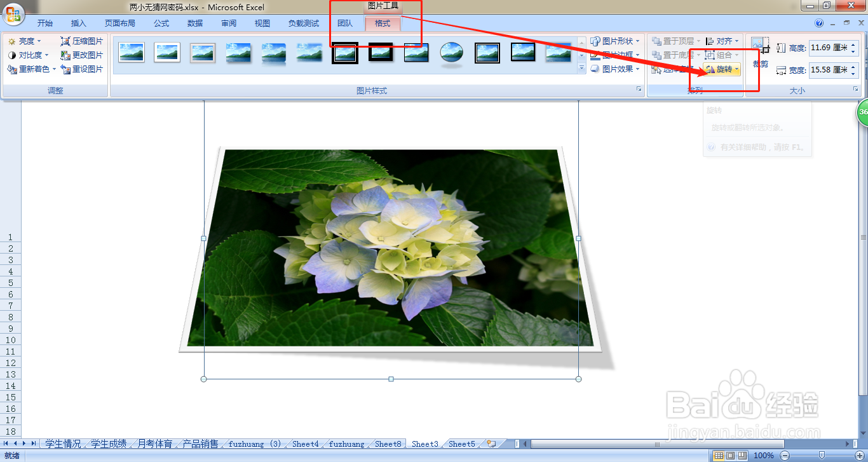The height and width of the screenshot is (462, 868).
Task: Click the 更改图片 change picture button
Action: coord(82,55)
